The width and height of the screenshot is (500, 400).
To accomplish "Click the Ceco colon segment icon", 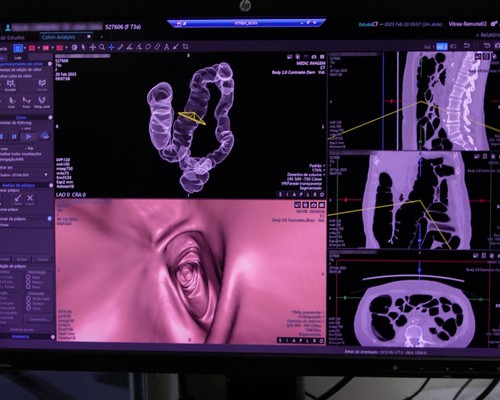I will click(x=12, y=102).
